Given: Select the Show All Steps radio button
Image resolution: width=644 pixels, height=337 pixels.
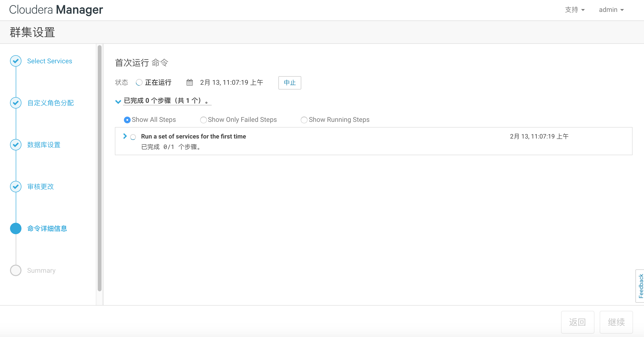Looking at the screenshot, I should click(x=127, y=120).
